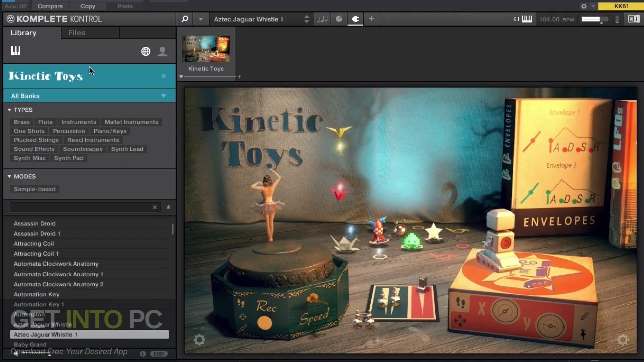Screen dimensions: 644x362
Task: Click the EDIT button in the browser footer
Action: click(x=159, y=354)
